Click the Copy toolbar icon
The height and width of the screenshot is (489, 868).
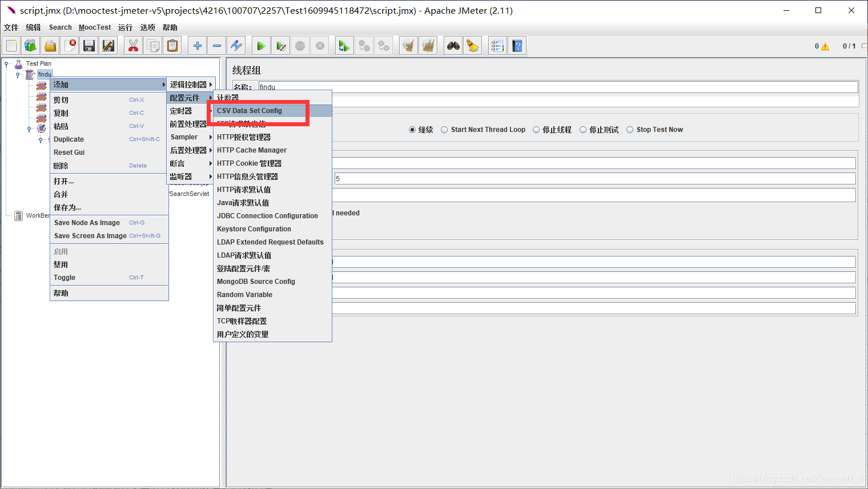153,46
